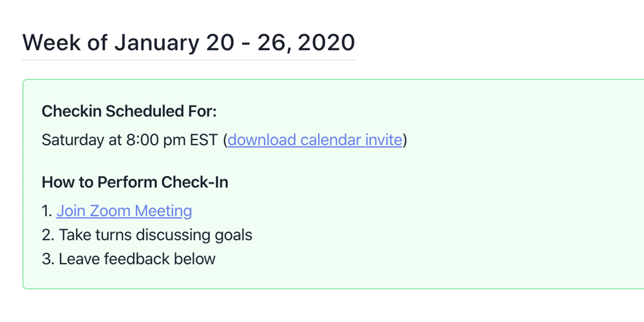
Task: Click the Week of January 20 - 26 heading
Action: 189,43
